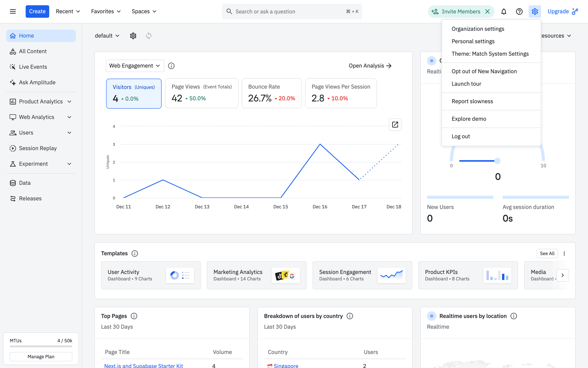Open Product KPIs template card
This screenshot has width=588, height=368.
(468, 275)
